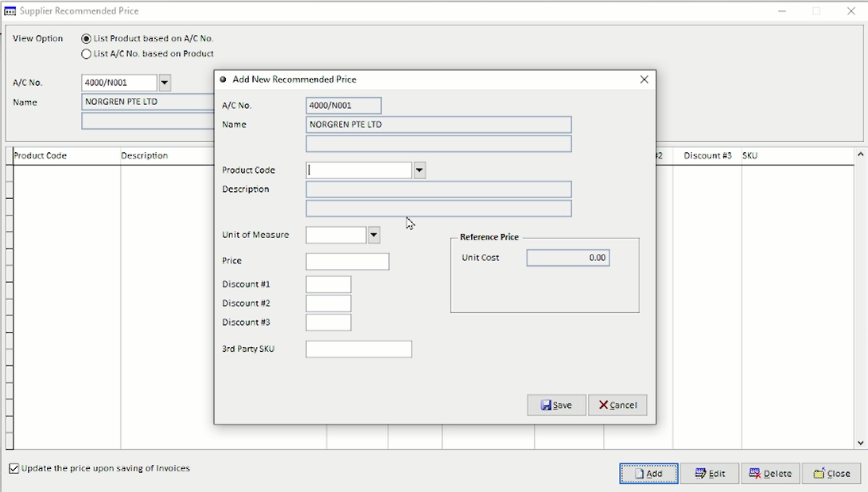
Task: Select List Product based on A/C No. option
Action: click(x=86, y=39)
